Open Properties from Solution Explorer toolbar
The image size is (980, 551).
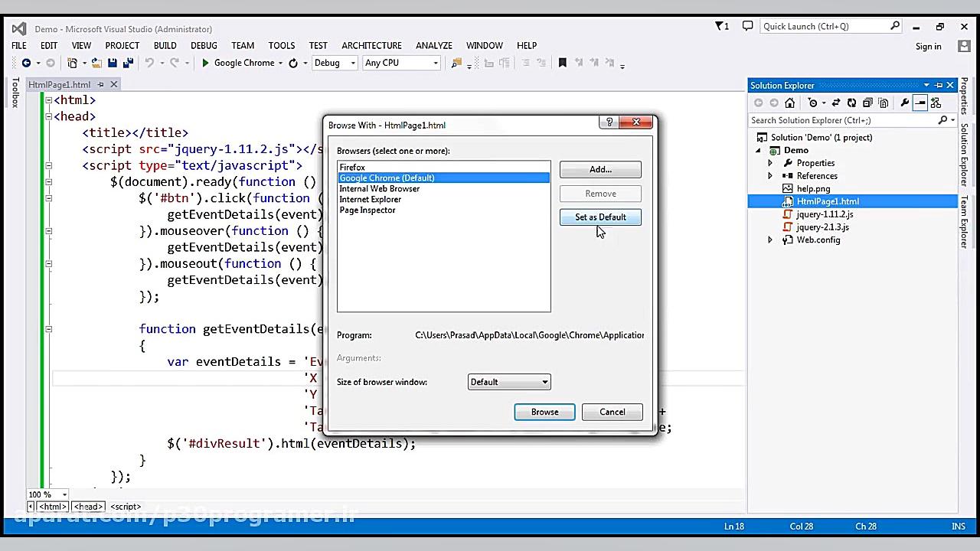point(904,102)
